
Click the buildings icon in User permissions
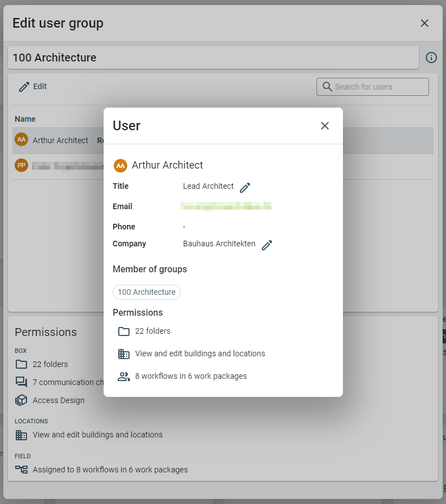click(124, 354)
